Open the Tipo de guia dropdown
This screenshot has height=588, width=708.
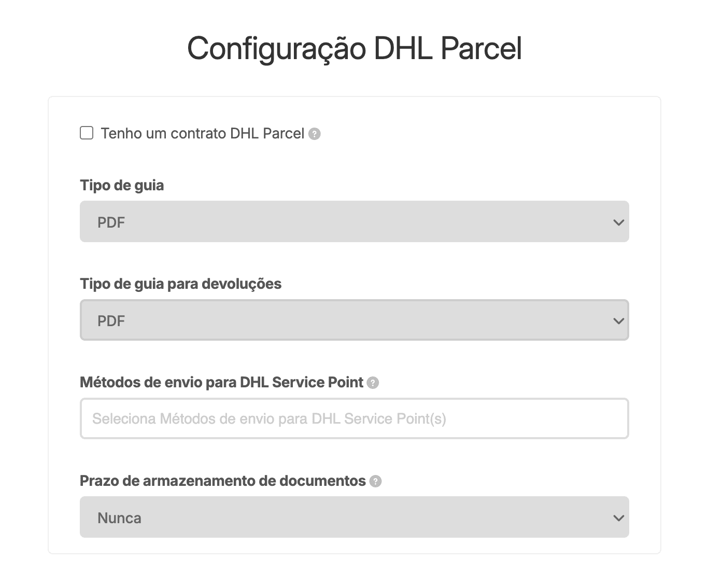[354, 221]
